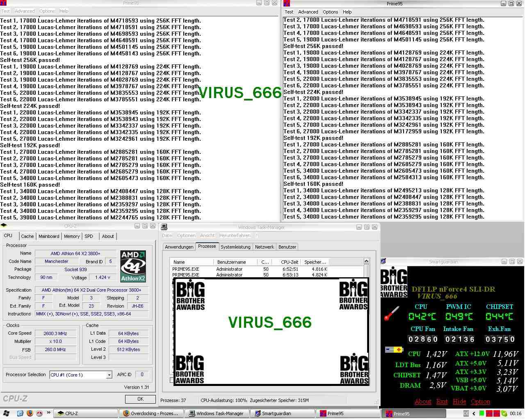Click the green square tray icon
Viewport: 525px width, 420px height.
tap(482, 413)
